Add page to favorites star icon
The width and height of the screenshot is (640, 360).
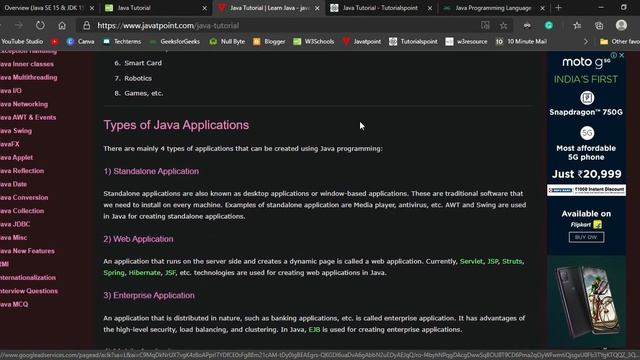(503, 25)
